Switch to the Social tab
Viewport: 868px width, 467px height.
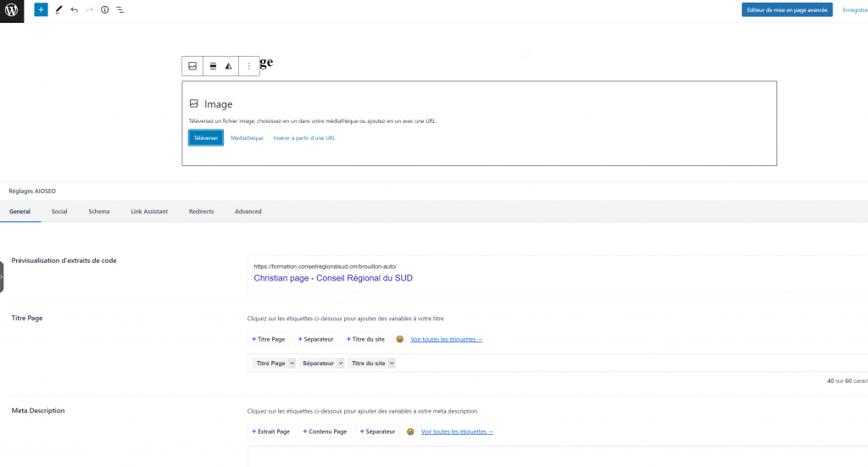point(59,211)
